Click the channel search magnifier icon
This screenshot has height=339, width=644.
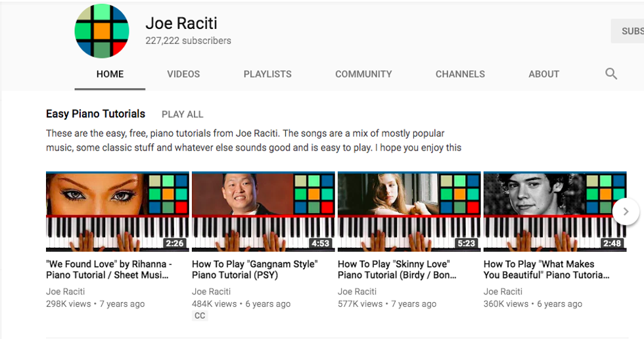tap(611, 74)
